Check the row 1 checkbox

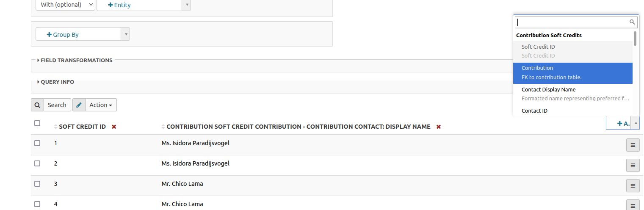tap(37, 143)
